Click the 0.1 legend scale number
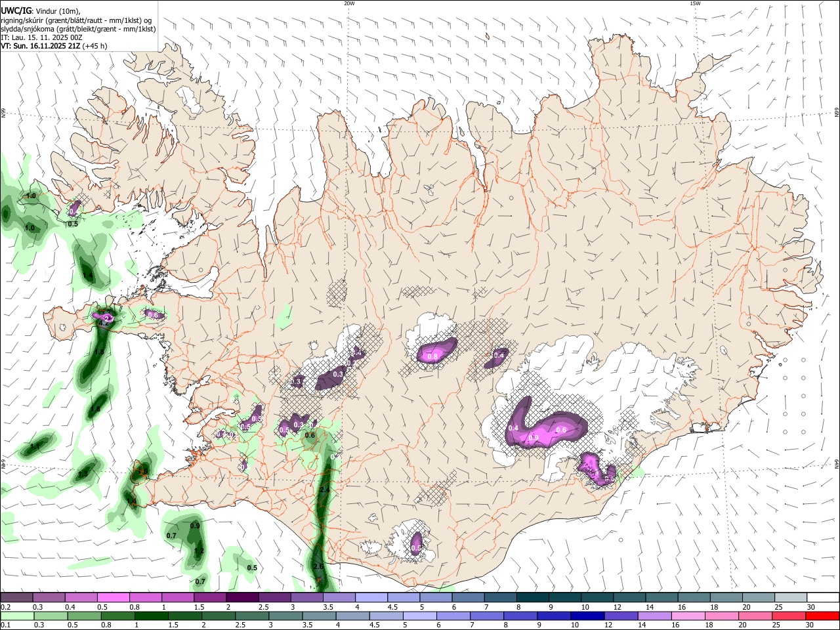Screen dimensions: 840x630 pyautogui.click(x=5, y=625)
